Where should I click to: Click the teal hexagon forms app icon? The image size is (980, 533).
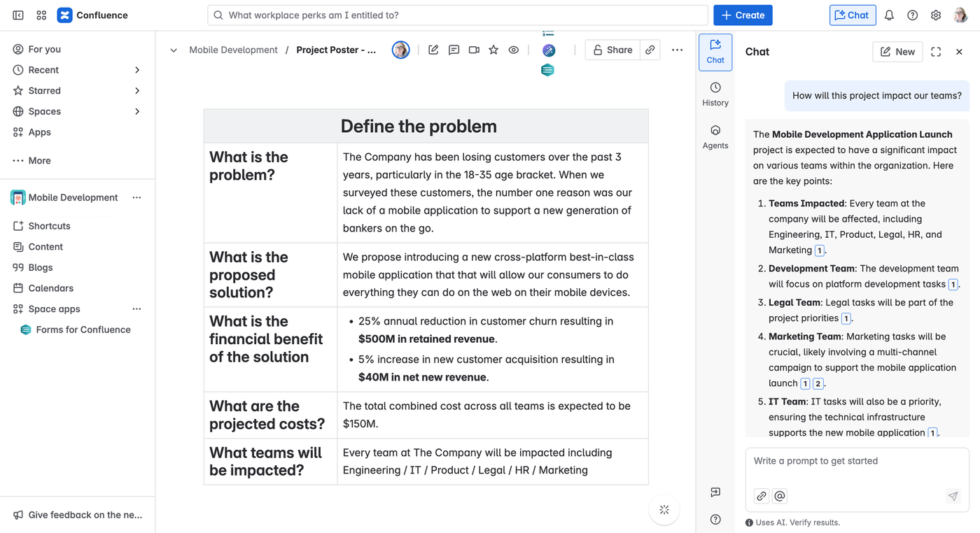point(547,70)
